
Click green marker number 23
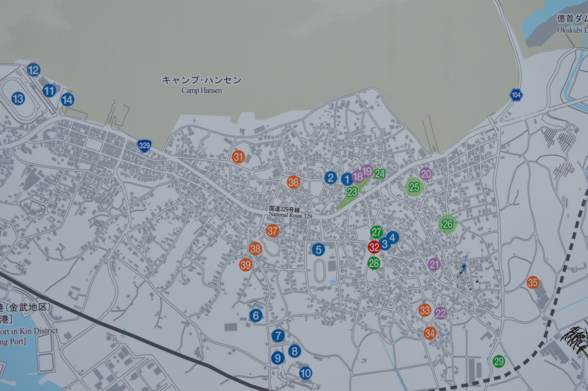tap(352, 192)
